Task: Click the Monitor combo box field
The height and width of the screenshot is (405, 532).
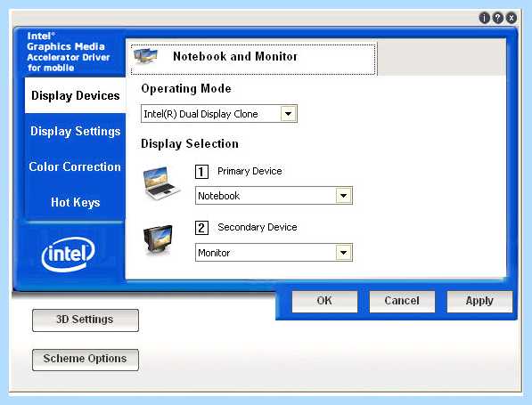Action: (x=274, y=253)
